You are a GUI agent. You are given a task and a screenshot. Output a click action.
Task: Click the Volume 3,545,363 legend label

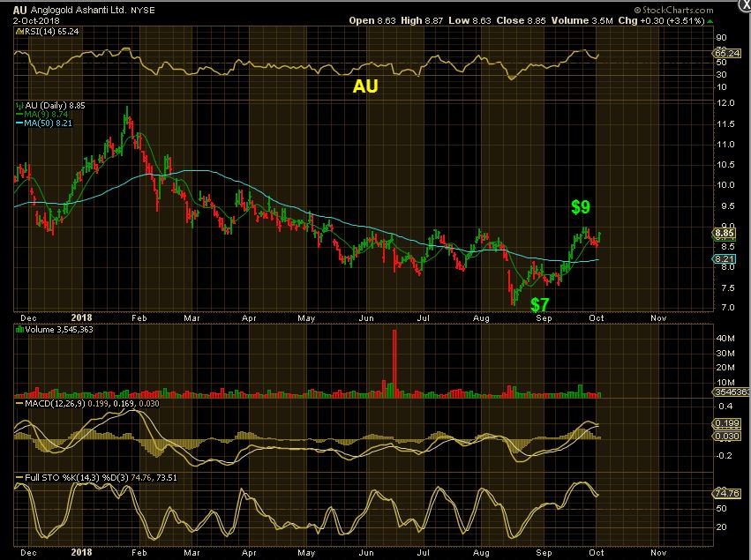click(x=59, y=329)
